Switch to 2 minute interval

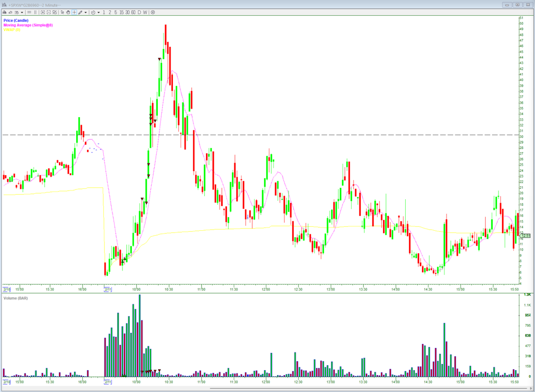pos(110,12)
